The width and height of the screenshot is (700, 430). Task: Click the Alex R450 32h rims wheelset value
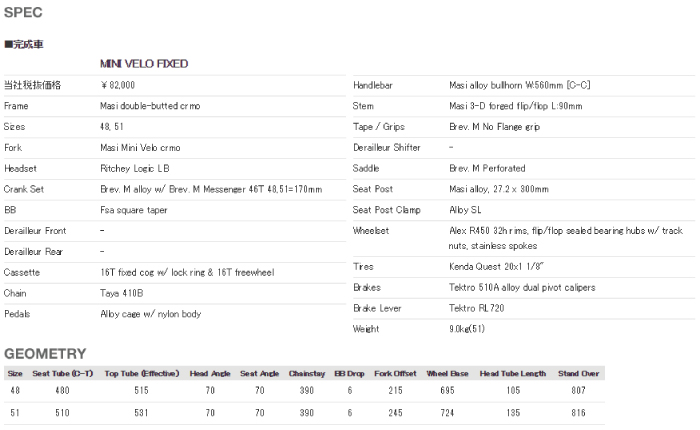click(566, 238)
